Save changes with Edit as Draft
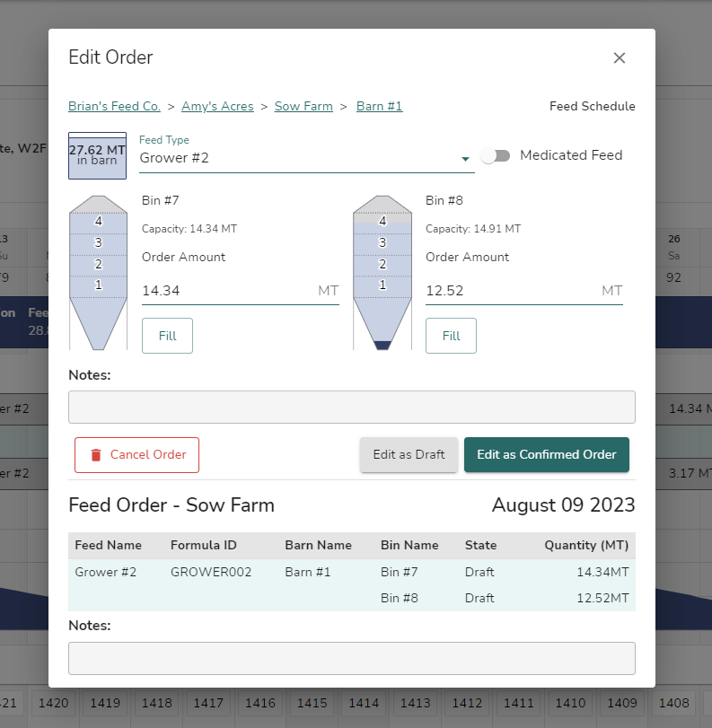 409,455
